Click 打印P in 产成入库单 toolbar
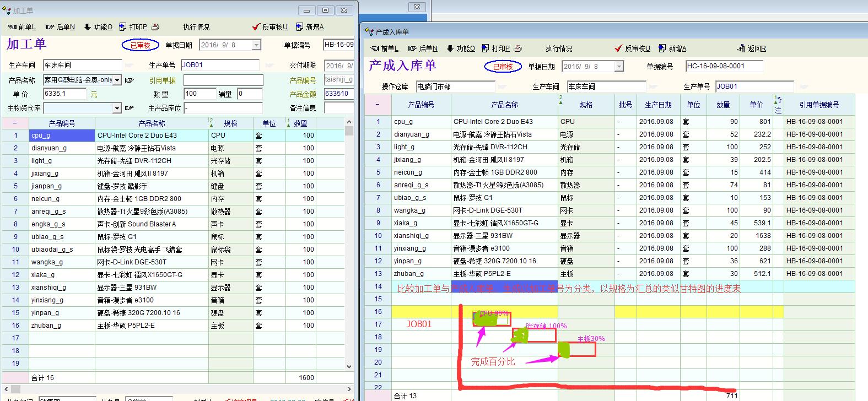The width and height of the screenshot is (868, 401). [x=495, y=48]
